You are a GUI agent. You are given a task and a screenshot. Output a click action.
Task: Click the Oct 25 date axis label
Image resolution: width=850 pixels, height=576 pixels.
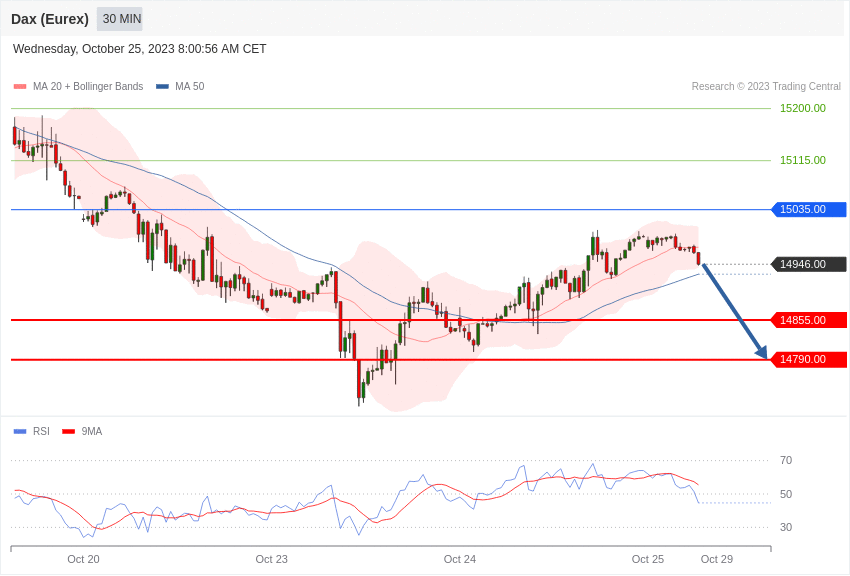[648, 559]
